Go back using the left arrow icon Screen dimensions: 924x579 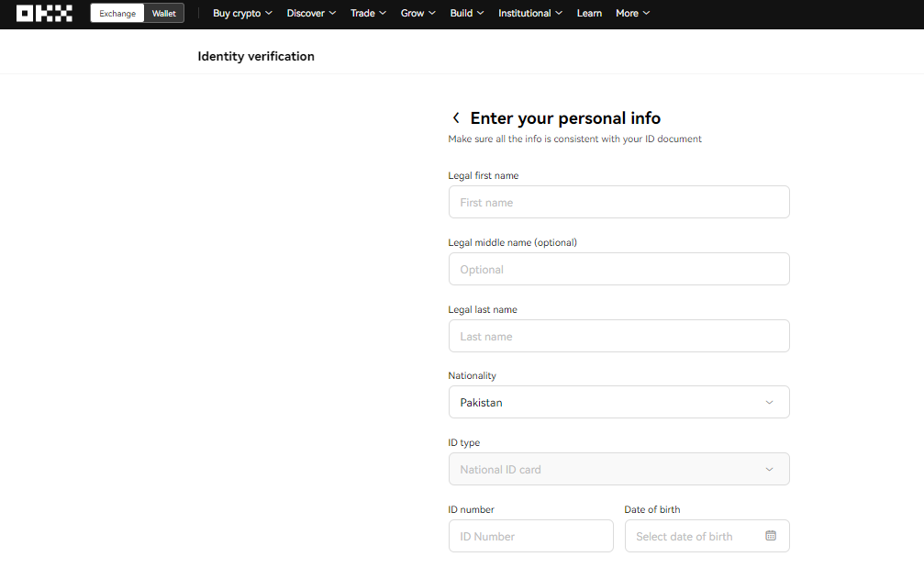[x=455, y=117]
